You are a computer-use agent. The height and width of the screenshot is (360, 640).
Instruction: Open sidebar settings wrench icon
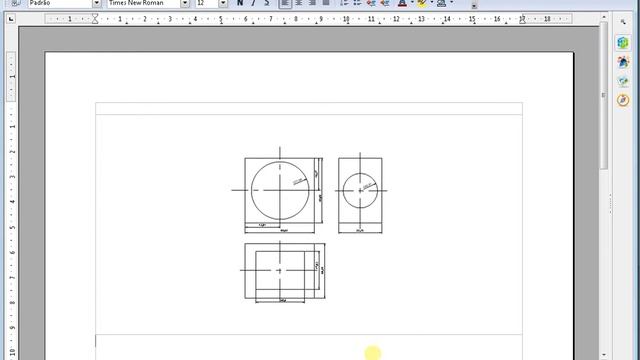(623, 22)
